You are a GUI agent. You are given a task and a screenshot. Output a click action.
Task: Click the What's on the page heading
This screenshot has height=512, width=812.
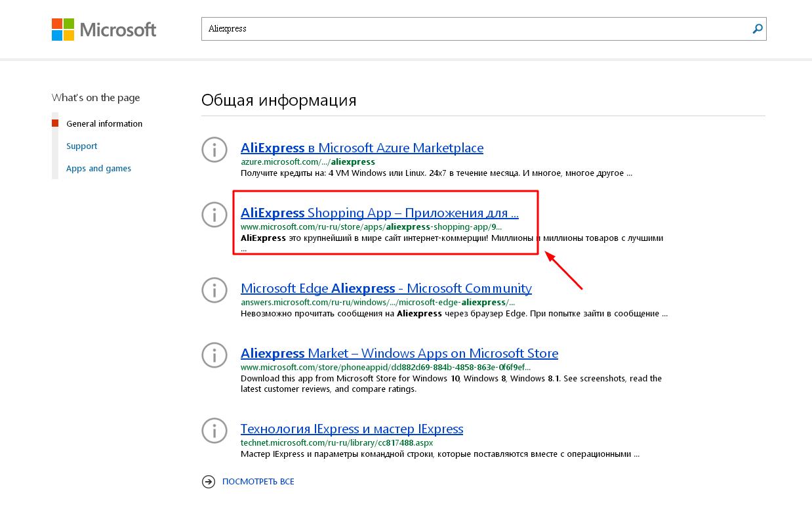coord(96,98)
